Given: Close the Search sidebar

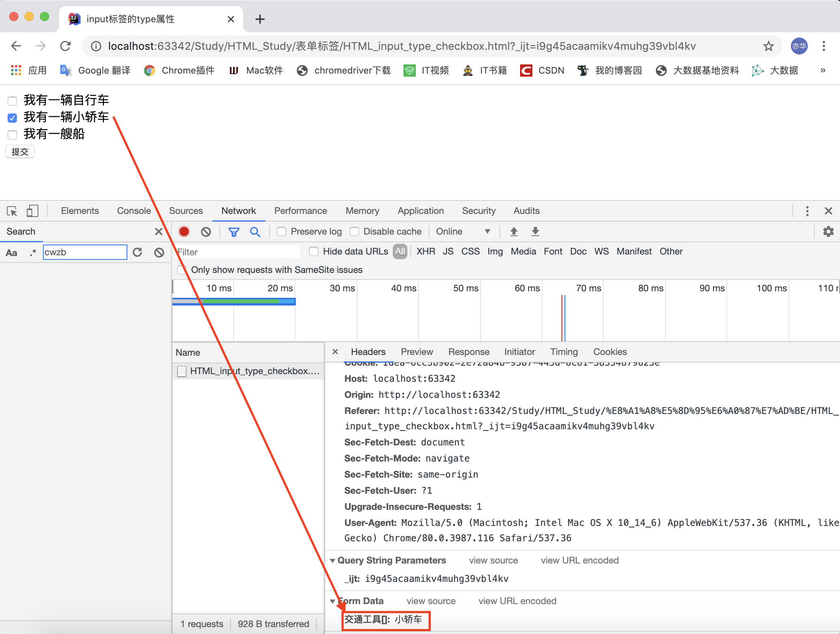Looking at the screenshot, I should (x=159, y=232).
